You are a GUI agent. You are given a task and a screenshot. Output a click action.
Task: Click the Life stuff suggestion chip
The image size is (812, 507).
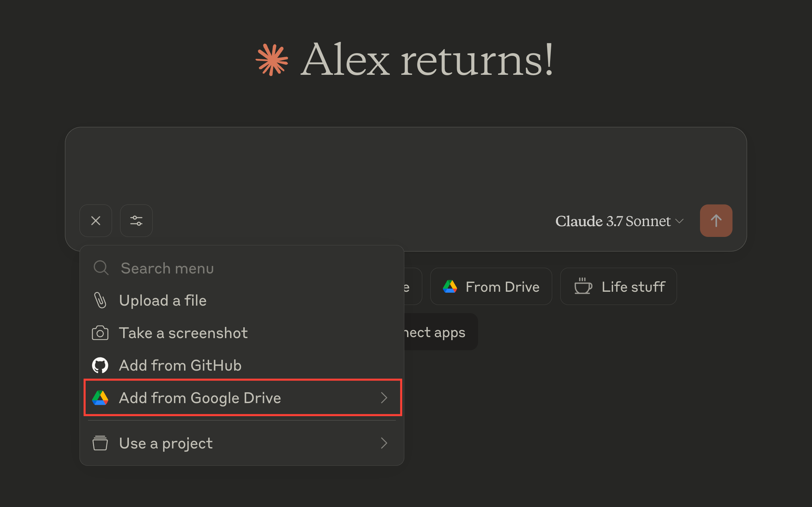[x=618, y=287]
